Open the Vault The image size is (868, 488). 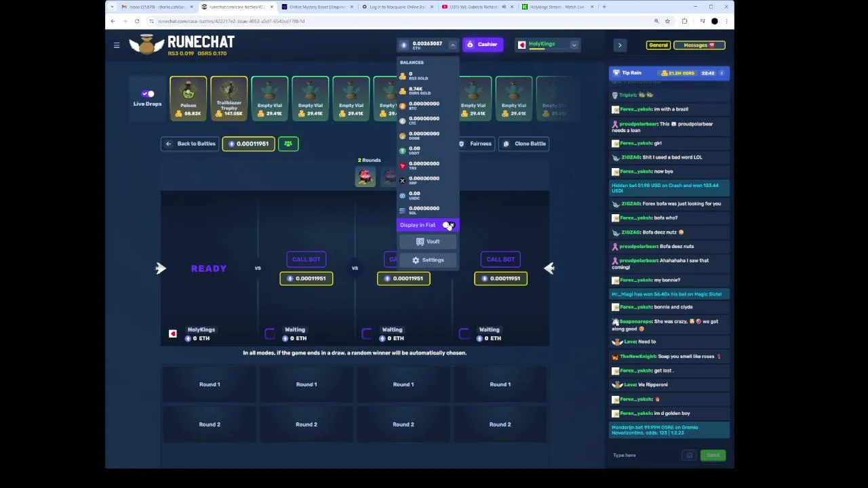click(x=428, y=241)
